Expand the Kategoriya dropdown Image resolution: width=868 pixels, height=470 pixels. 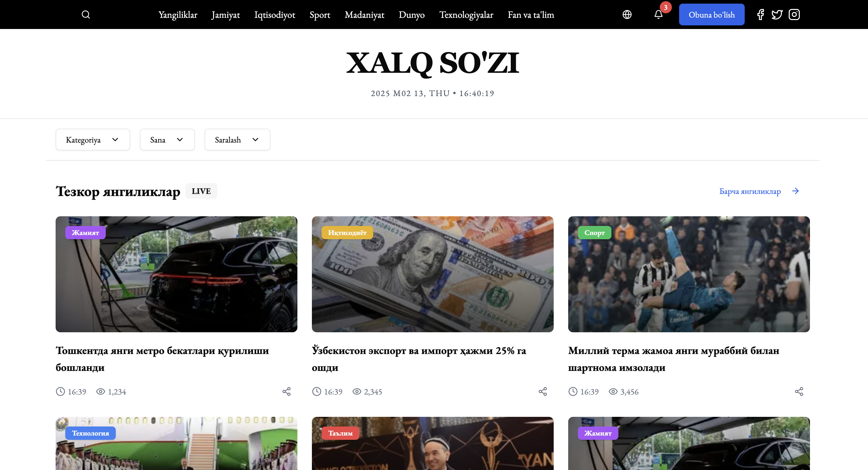point(93,140)
